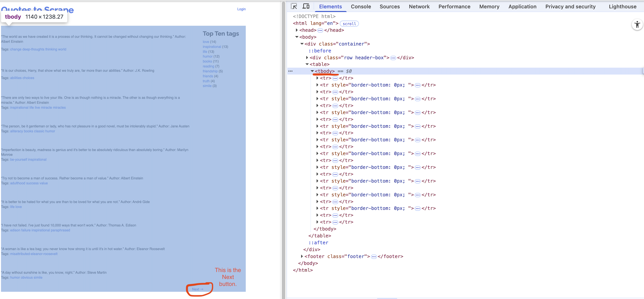Expand the head ellipsis badge
Image resolution: width=644 pixels, height=299 pixels.
point(320,30)
